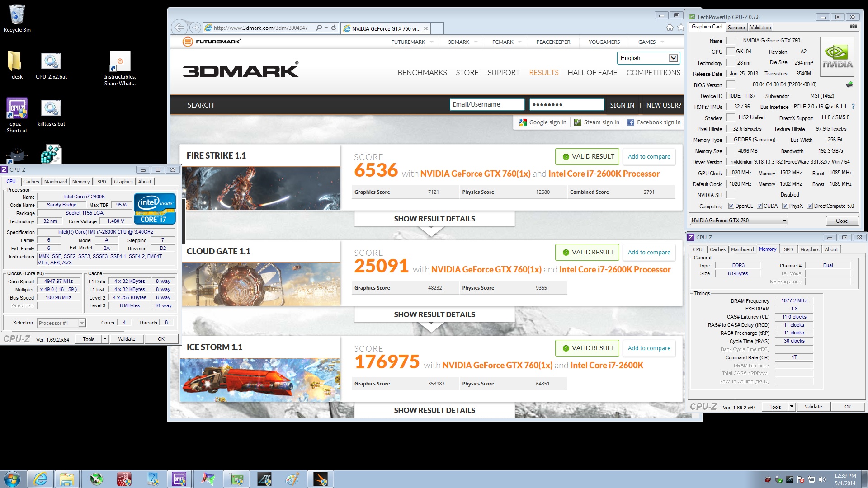Toggle the CUDA checkbox in GPU-Z
The image size is (868, 488).
point(759,206)
